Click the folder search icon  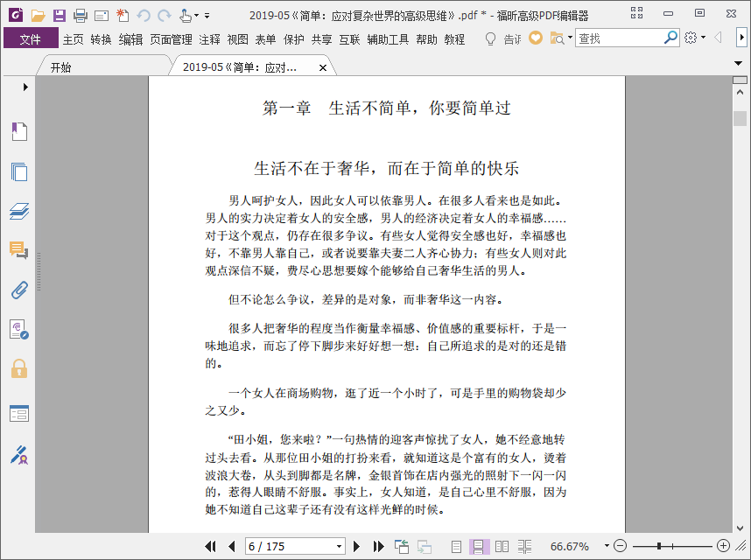tap(557, 38)
